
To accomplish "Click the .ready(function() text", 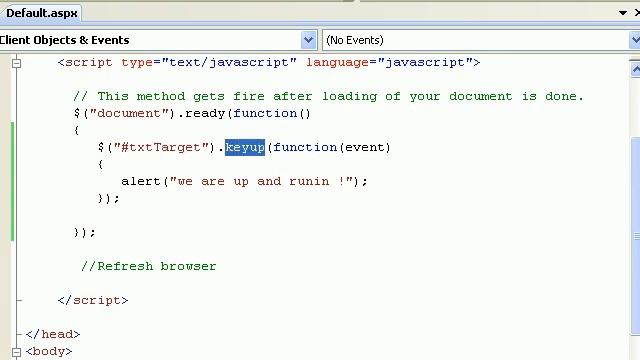I will (244, 113).
